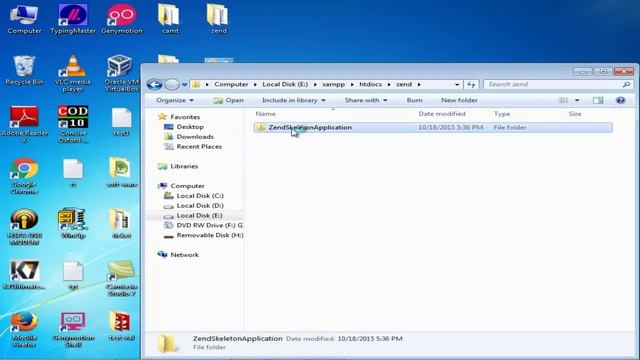Open Oracle VM VirtualBox shortcut
640x360 pixels.
click(121, 73)
